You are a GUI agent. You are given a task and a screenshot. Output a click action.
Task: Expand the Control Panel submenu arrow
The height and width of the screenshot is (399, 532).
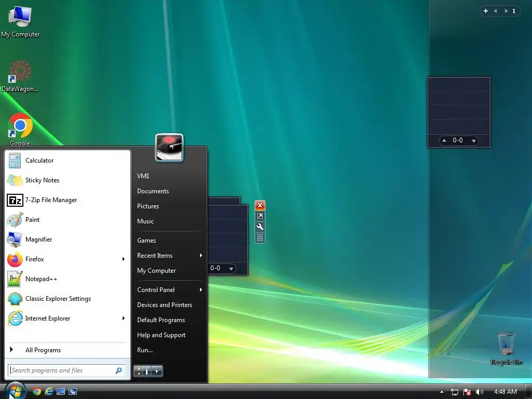click(201, 290)
